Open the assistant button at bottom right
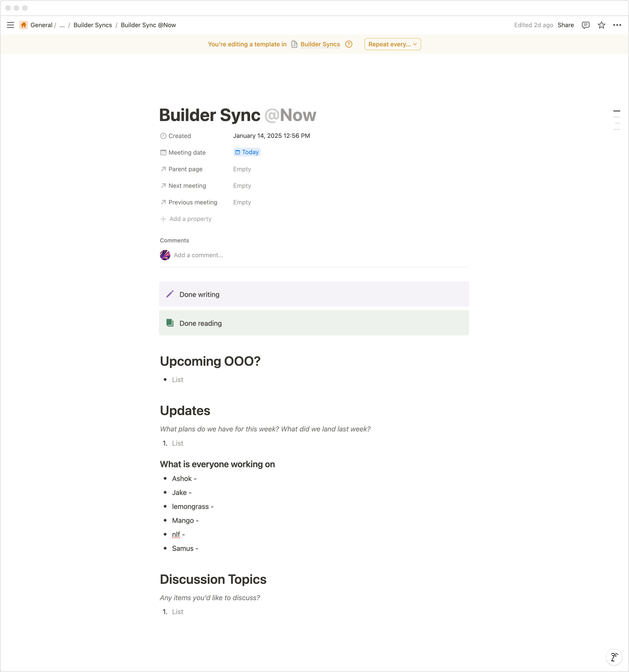 tap(614, 657)
